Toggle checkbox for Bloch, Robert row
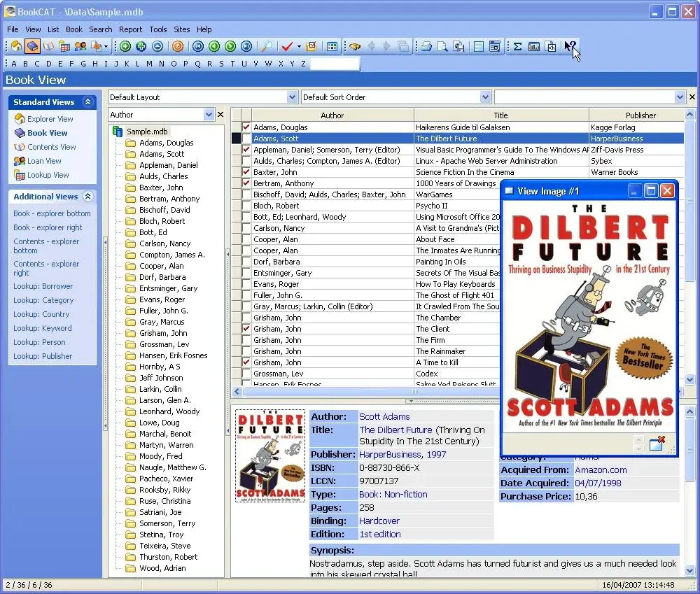 coord(246,206)
